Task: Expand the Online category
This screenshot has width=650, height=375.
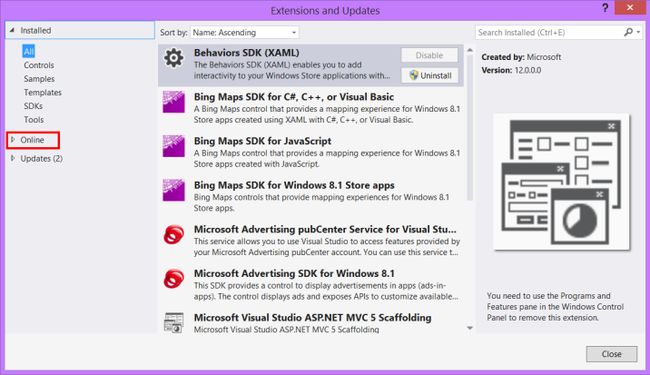Action: click(13, 140)
